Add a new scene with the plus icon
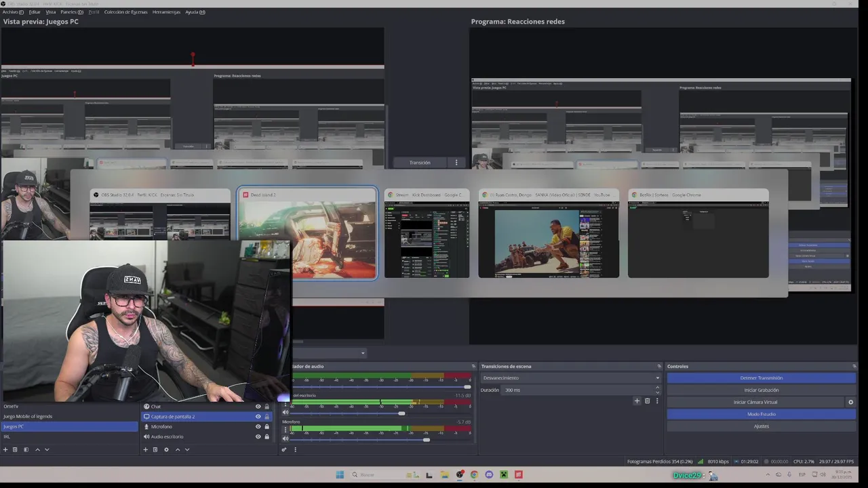The image size is (868, 488). pyautogui.click(x=5, y=449)
